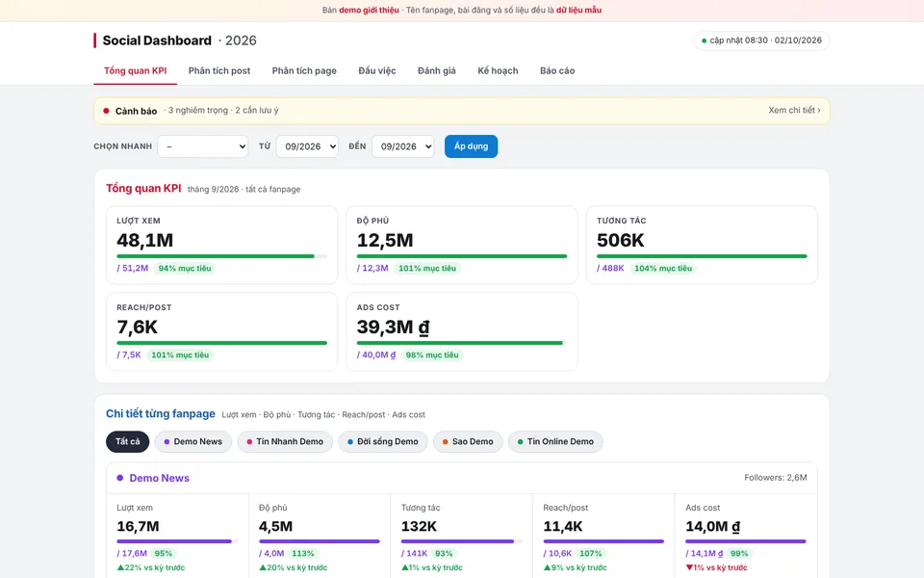Click the Followers: 2,6M label
The height and width of the screenshot is (578, 924).
(x=776, y=478)
